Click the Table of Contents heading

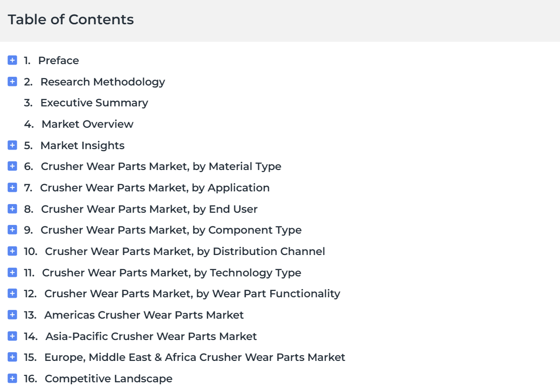tap(71, 19)
